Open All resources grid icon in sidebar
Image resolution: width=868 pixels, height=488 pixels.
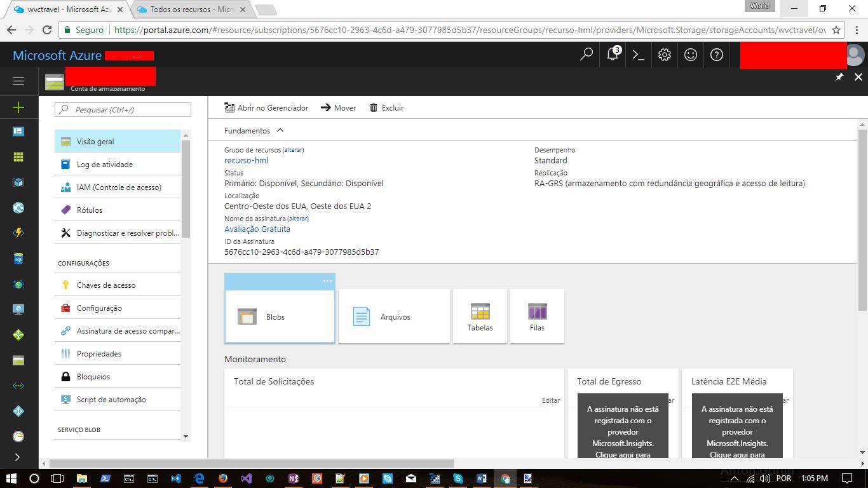pos(18,157)
